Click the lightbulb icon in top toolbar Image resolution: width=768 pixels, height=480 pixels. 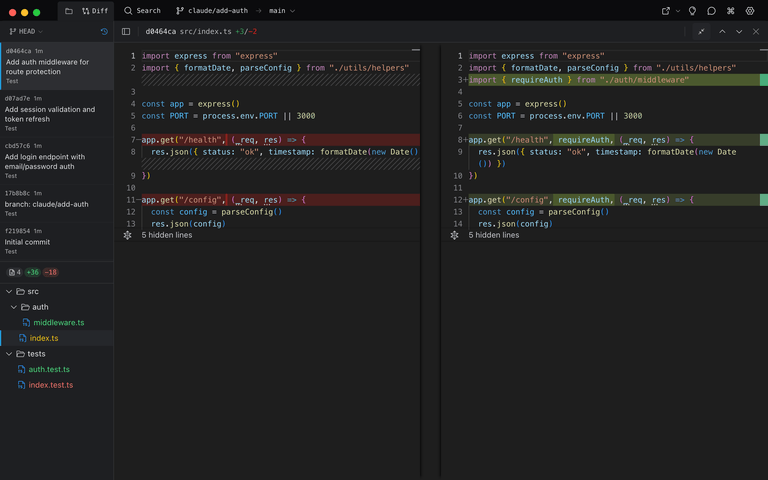[692, 11]
